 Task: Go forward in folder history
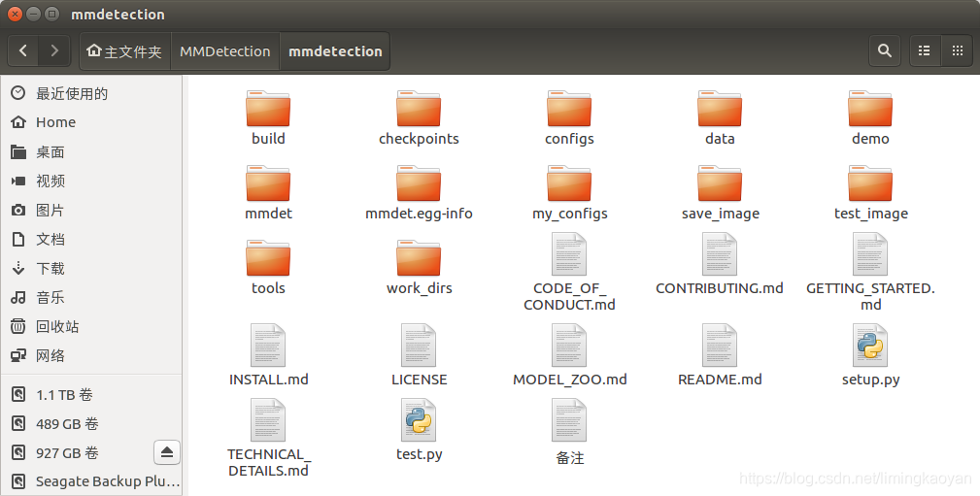tap(54, 50)
